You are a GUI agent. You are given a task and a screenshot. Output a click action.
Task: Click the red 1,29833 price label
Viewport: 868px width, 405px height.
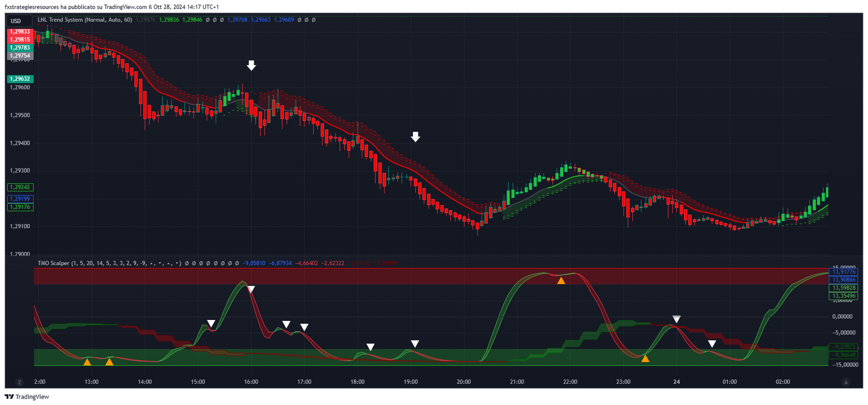tap(20, 31)
